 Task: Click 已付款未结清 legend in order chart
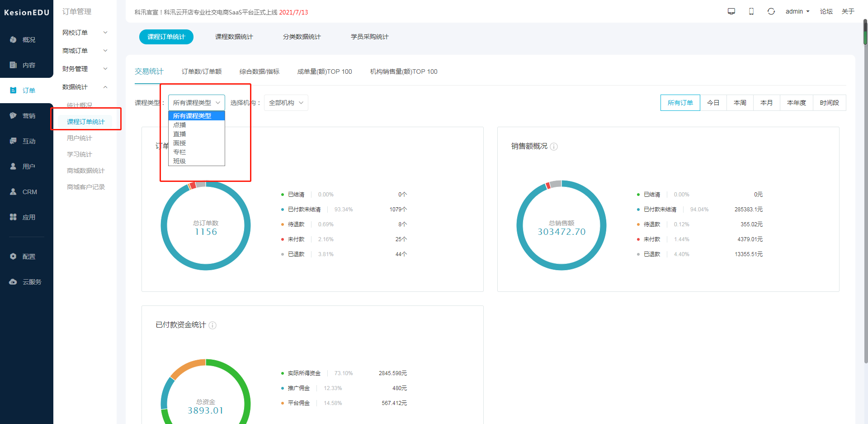[x=304, y=210]
